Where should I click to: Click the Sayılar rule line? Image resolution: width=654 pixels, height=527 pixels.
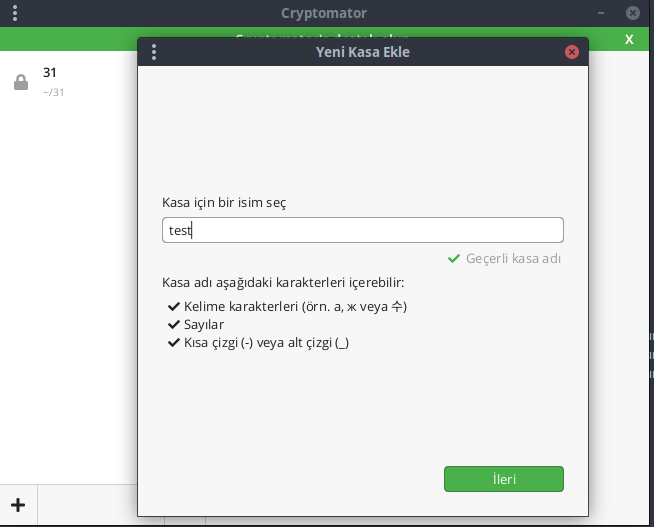pyautogui.click(x=196, y=324)
